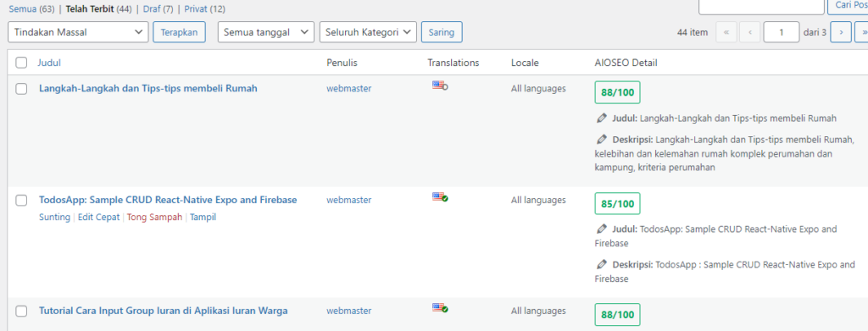Go to last page of posts
The image size is (868, 331).
click(x=862, y=32)
